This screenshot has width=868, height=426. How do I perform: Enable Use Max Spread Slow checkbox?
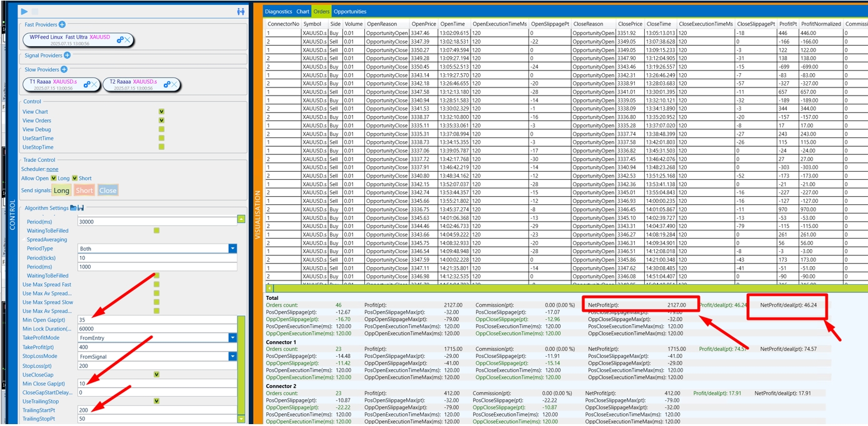tap(156, 302)
